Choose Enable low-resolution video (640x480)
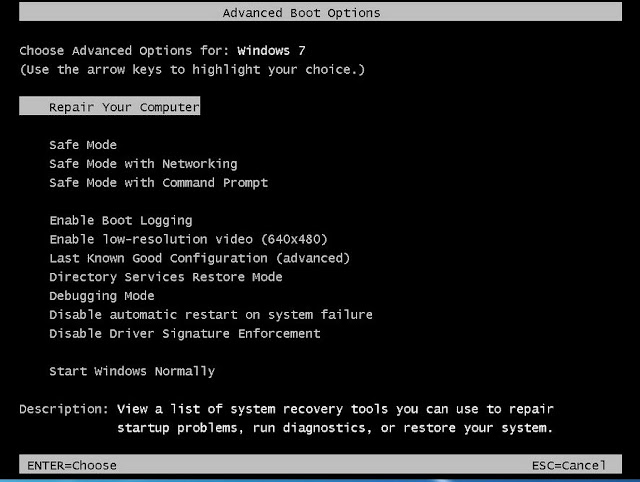The width and height of the screenshot is (640, 482). tap(188, 239)
